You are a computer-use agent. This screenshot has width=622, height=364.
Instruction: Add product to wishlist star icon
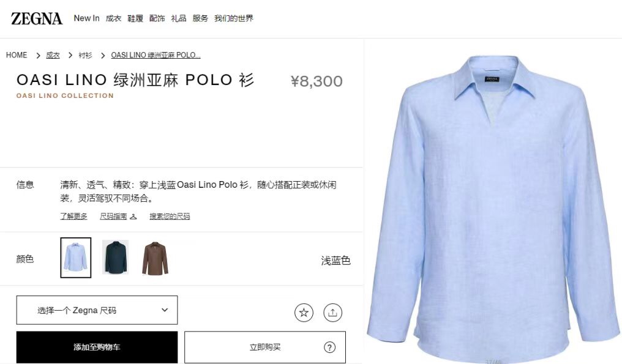304,313
